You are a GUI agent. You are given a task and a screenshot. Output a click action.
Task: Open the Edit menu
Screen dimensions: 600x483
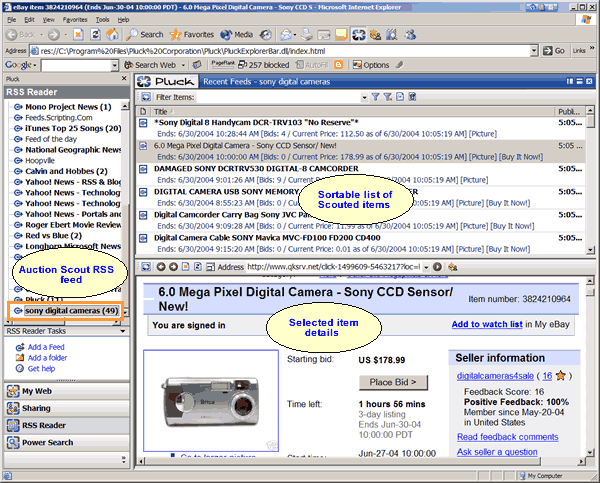click(29, 20)
